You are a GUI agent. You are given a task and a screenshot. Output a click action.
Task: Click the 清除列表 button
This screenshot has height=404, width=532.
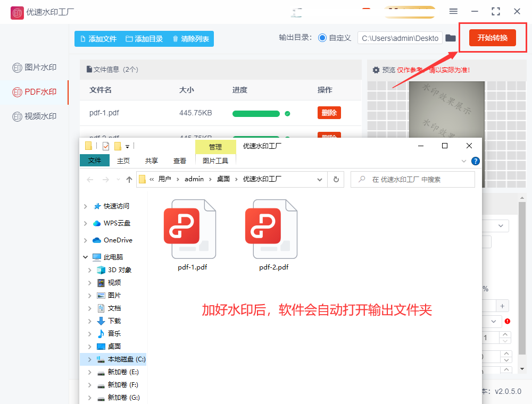click(x=190, y=39)
